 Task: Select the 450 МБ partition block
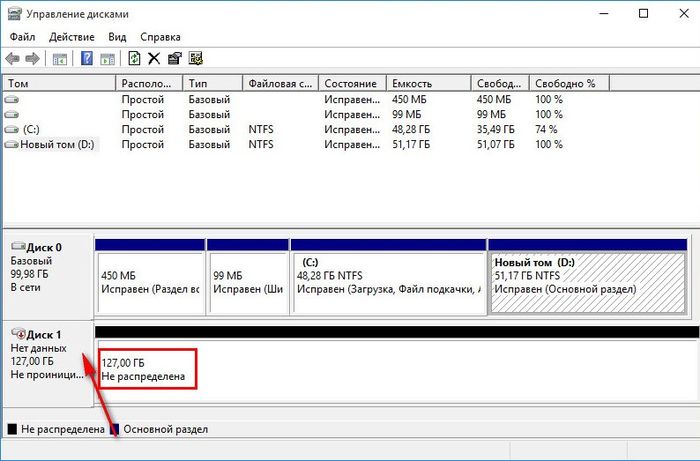coord(150,277)
